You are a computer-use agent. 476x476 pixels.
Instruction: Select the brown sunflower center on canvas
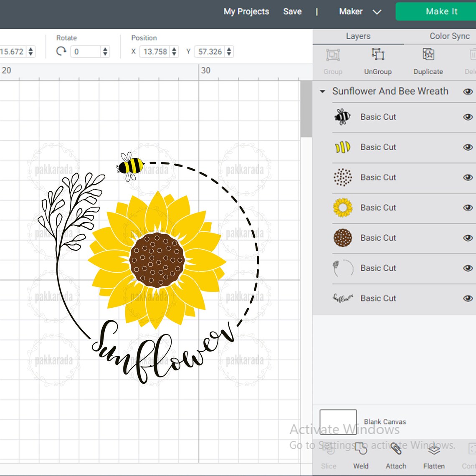(157, 260)
